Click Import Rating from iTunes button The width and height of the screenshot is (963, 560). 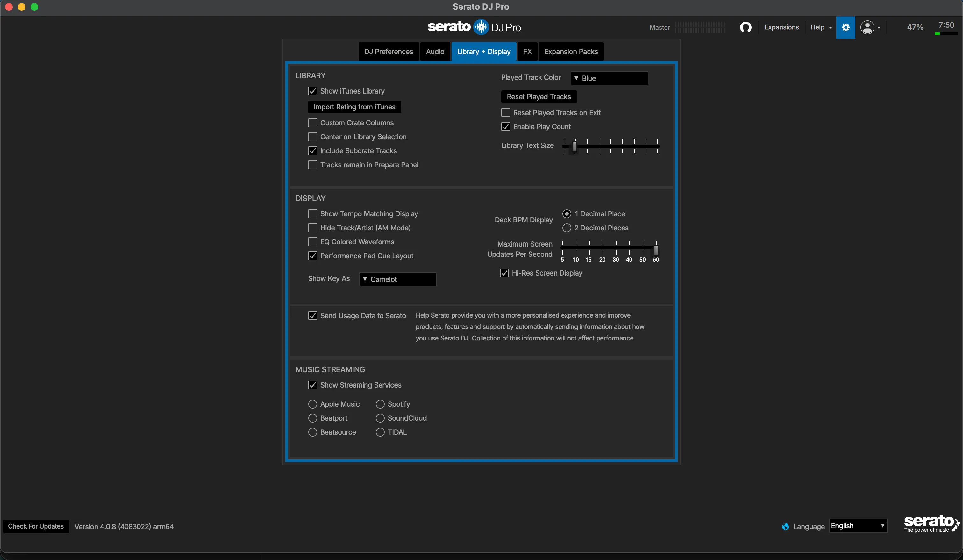[354, 107]
